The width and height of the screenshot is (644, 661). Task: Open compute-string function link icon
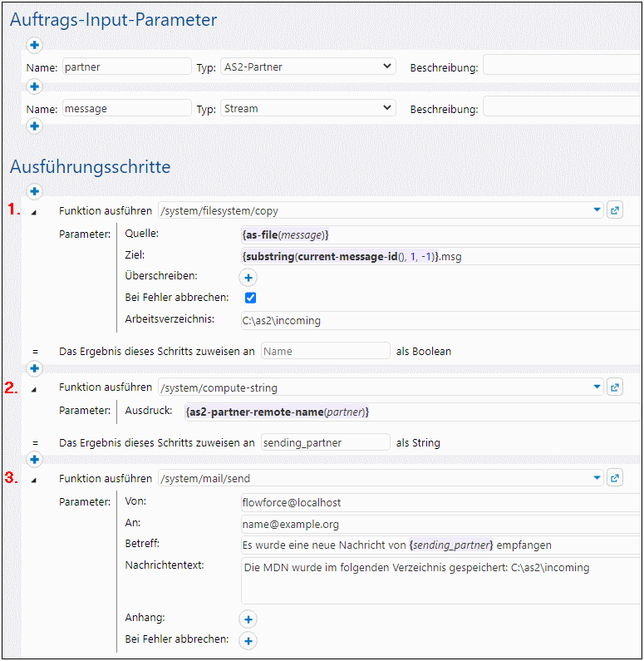(615, 387)
